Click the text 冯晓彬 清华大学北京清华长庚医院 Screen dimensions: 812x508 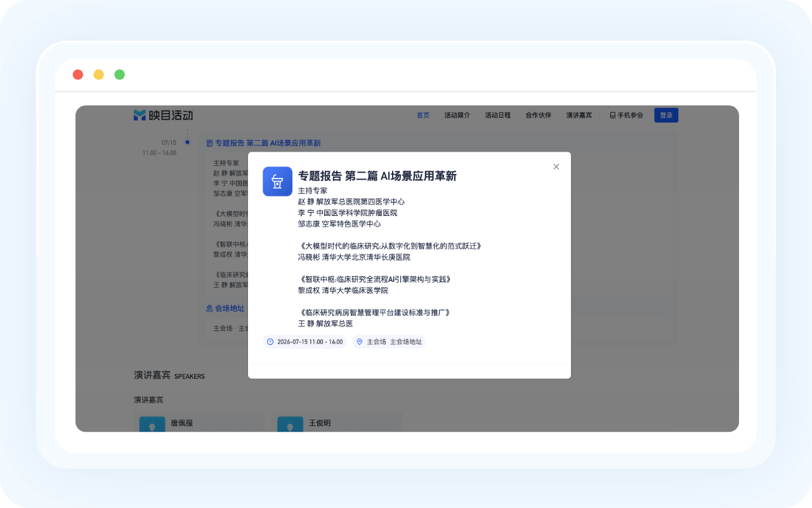point(354,257)
